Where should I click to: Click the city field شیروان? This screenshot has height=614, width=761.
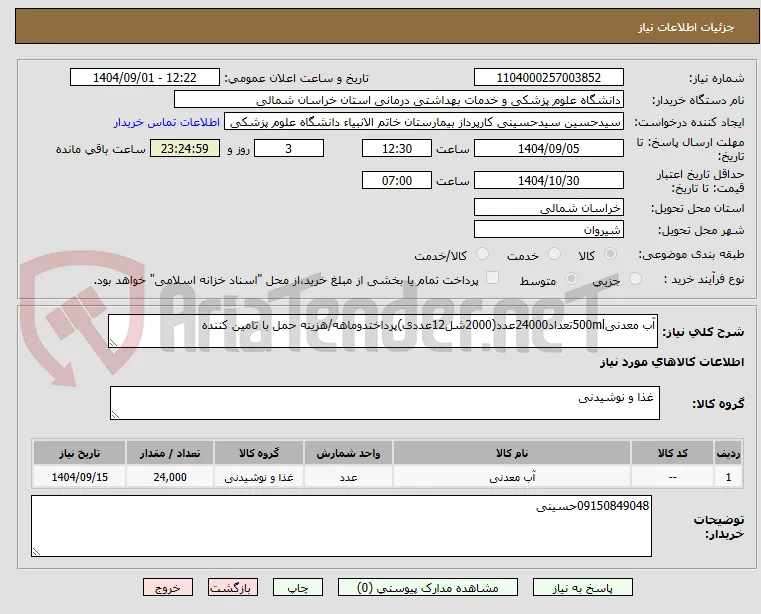[x=548, y=230]
